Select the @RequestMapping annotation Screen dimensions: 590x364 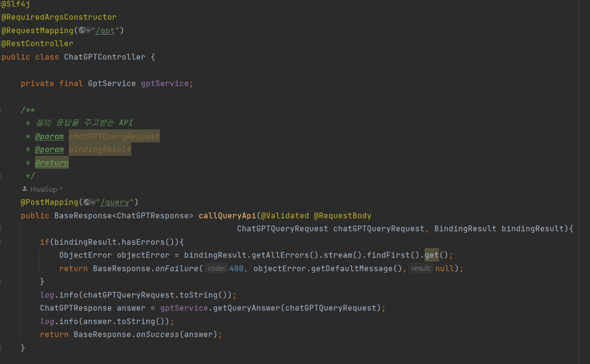pos(38,30)
